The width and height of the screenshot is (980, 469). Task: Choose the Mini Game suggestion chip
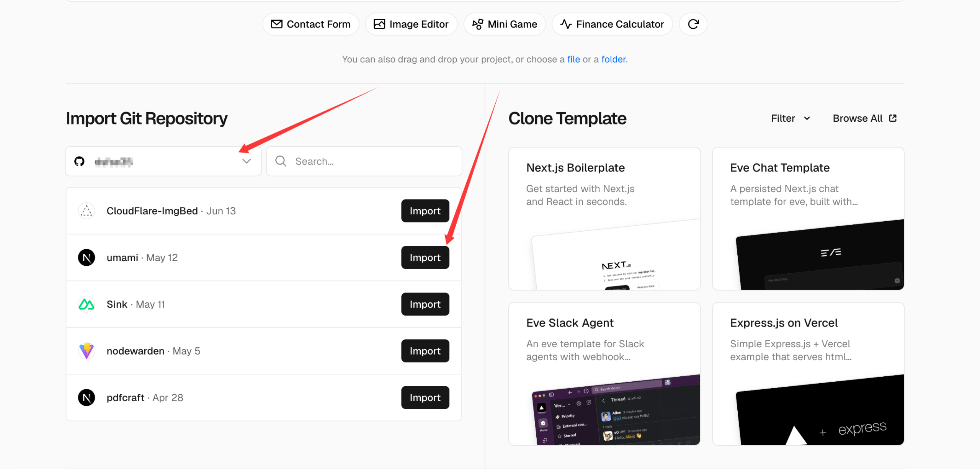point(504,24)
